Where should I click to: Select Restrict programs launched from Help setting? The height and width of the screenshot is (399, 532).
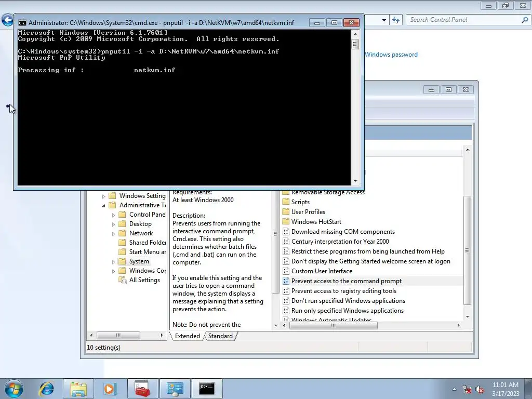click(368, 251)
